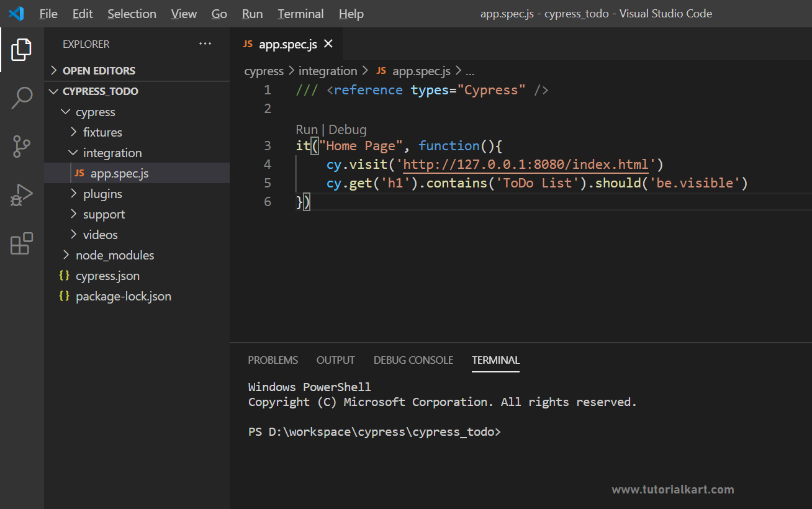The height and width of the screenshot is (509, 812).
Task: Click the VS Code logo icon
Action: (x=16, y=14)
